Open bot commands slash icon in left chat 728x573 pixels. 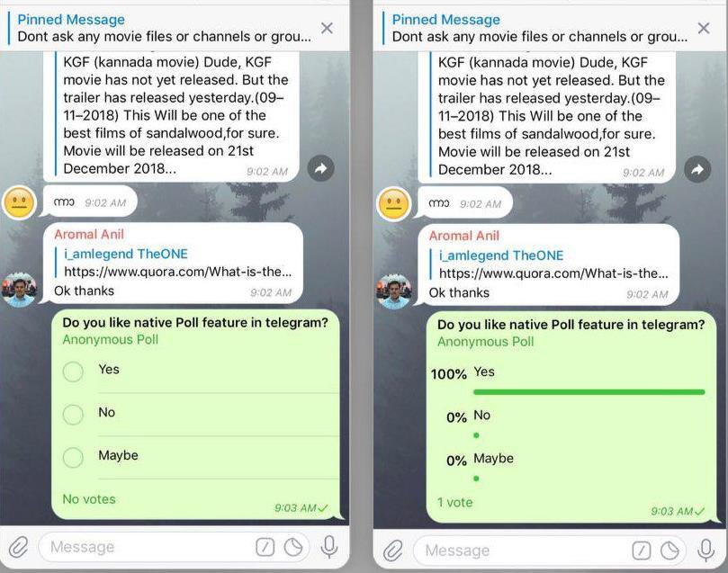(x=265, y=547)
